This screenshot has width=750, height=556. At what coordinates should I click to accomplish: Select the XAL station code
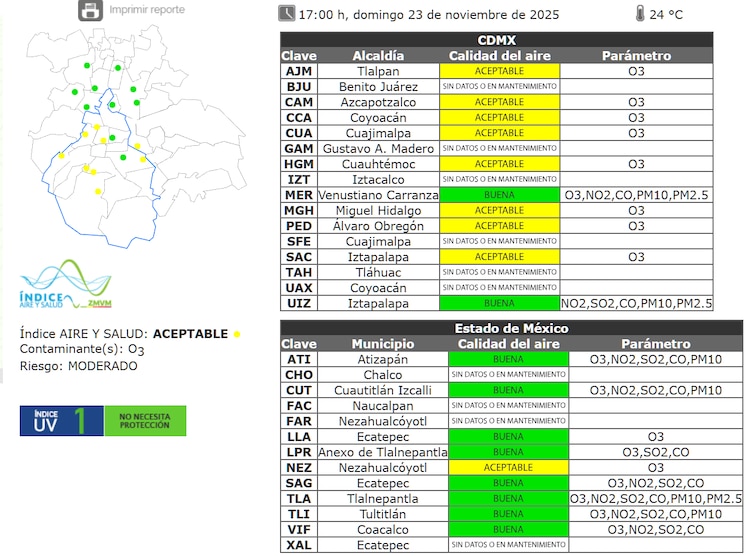pos(299,545)
